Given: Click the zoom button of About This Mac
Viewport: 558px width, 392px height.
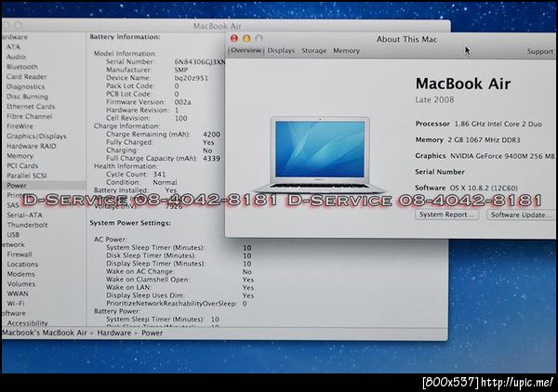Looking at the screenshot, I should tap(259, 38).
